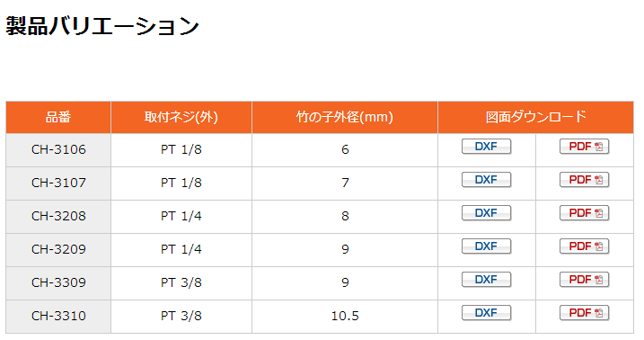
Task: Click the 竹の子外径(mm) column header
Action: click(345, 117)
